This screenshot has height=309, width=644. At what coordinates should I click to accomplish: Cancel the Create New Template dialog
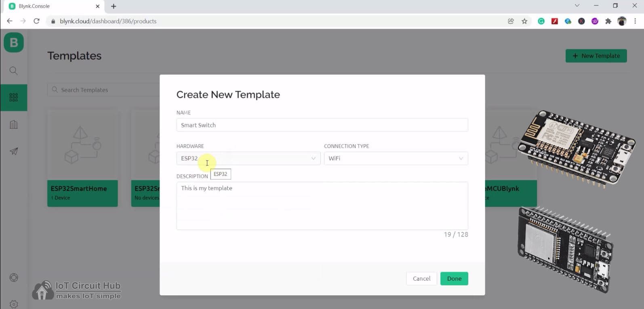421,279
